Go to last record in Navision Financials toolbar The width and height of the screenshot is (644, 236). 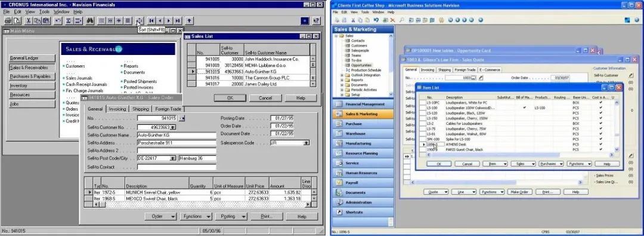coord(178,20)
